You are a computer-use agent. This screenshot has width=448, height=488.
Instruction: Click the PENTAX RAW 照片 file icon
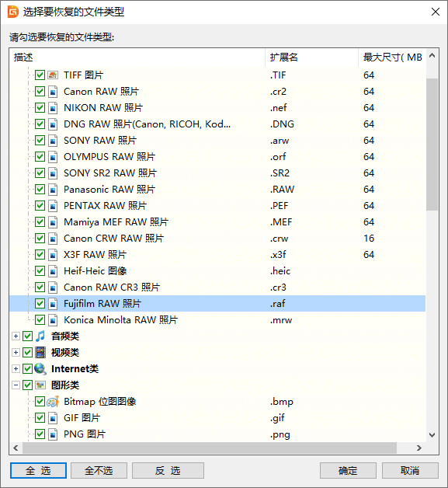pos(53,206)
